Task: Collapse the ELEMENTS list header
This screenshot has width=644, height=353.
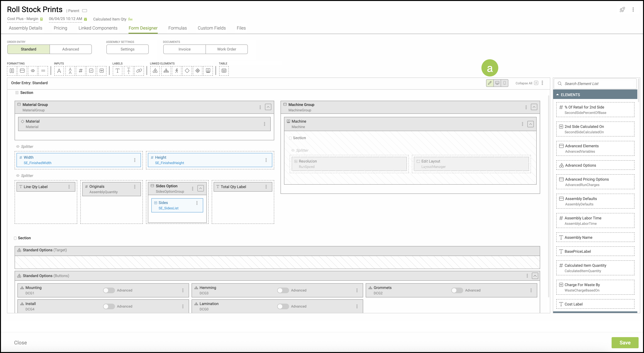Action: click(x=557, y=95)
